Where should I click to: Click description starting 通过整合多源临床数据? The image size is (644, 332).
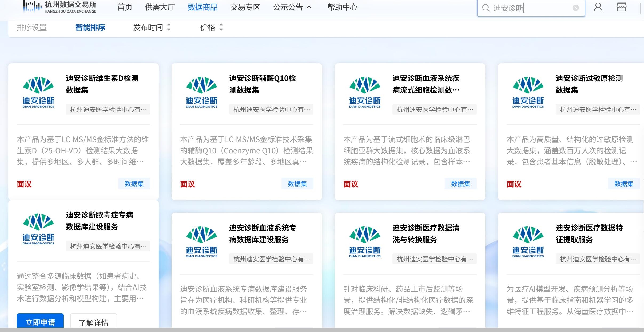click(x=82, y=287)
